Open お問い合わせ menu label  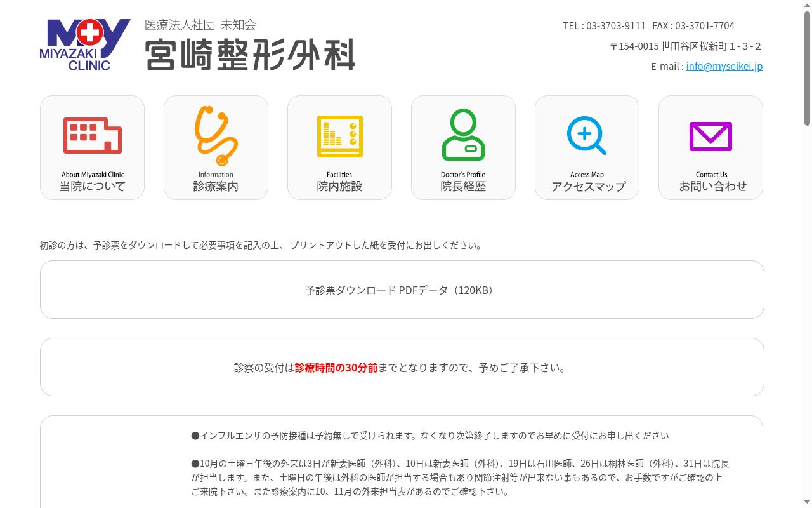[713, 187]
